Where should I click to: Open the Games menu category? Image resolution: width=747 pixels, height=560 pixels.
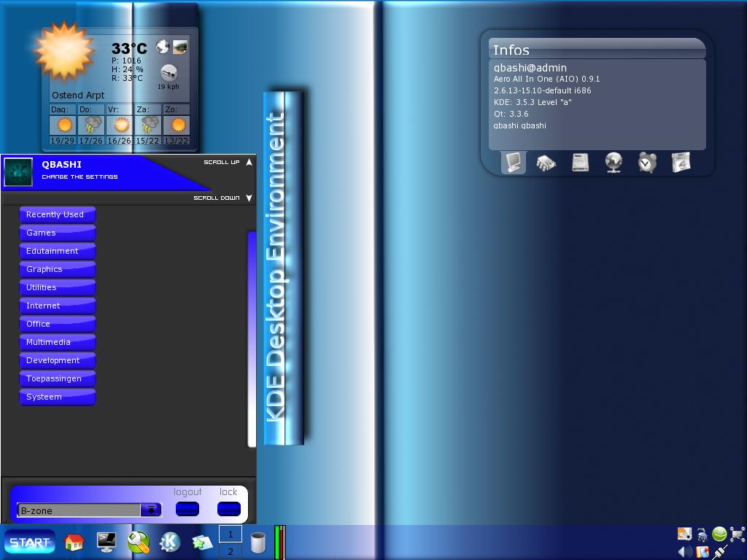tap(58, 233)
